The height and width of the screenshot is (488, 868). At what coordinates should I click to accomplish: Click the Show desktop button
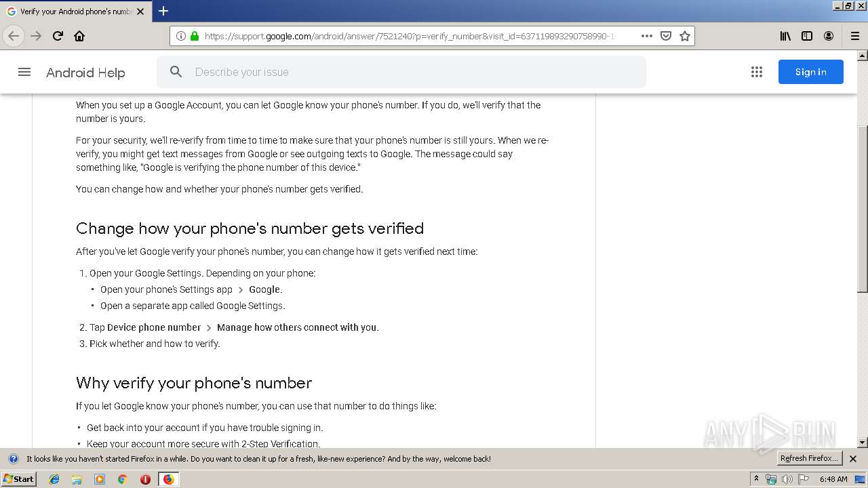pos(860,479)
